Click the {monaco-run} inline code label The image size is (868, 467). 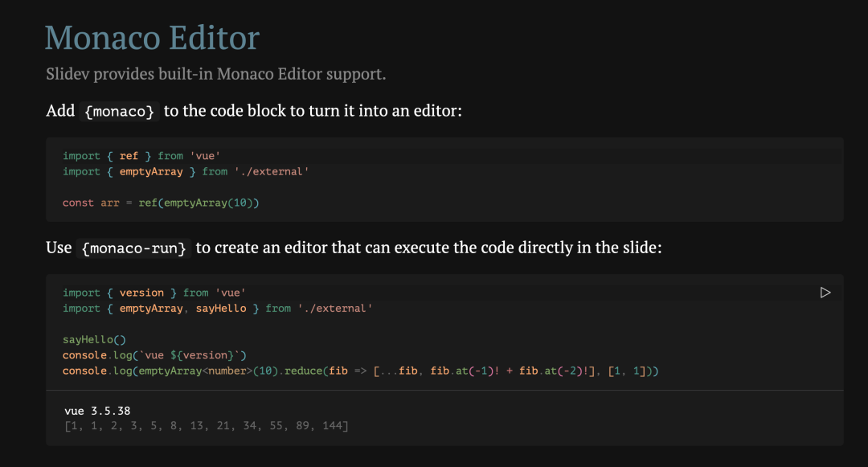(x=134, y=248)
